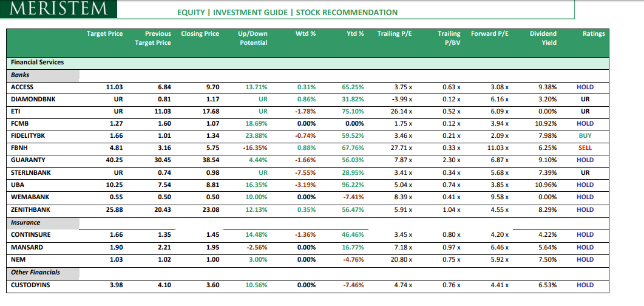The image size is (644, 306).
Task: Click the 'Ratings' column header
Action: click(594, 33)
